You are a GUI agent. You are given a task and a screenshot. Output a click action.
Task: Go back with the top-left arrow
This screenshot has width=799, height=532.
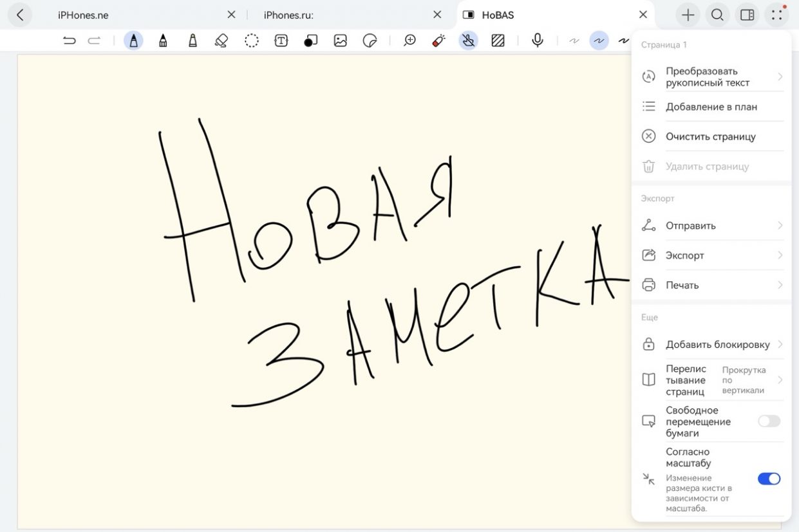20,15
